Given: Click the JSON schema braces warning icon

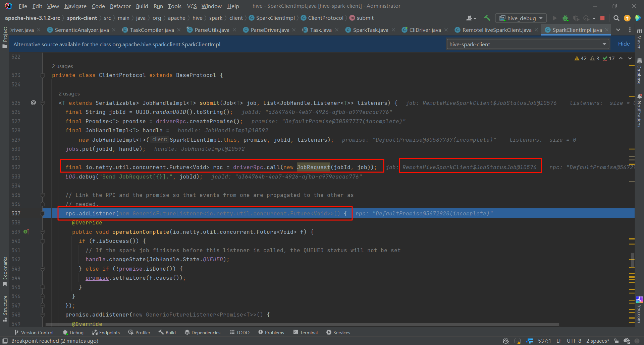Looking at the screenshot, I should pyautogui.click(x=518, y=341).
